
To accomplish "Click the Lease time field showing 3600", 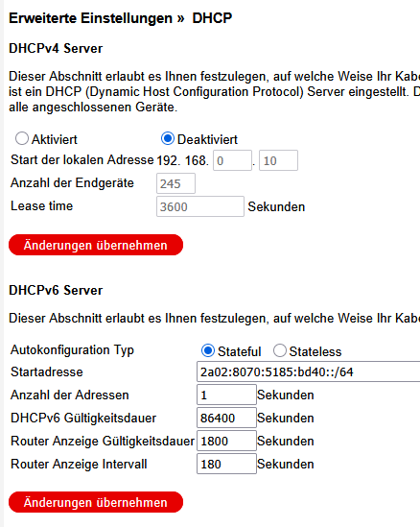I will (x=200, y=206).
